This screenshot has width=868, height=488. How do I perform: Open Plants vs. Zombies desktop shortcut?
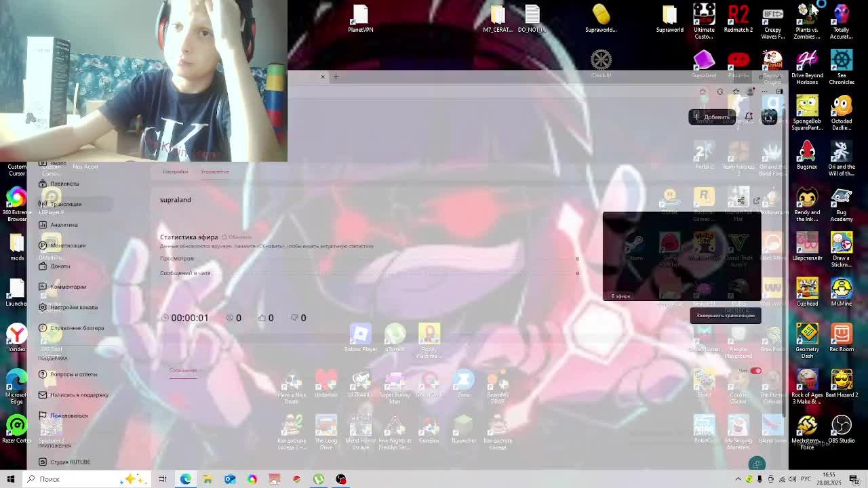[807, 21]
